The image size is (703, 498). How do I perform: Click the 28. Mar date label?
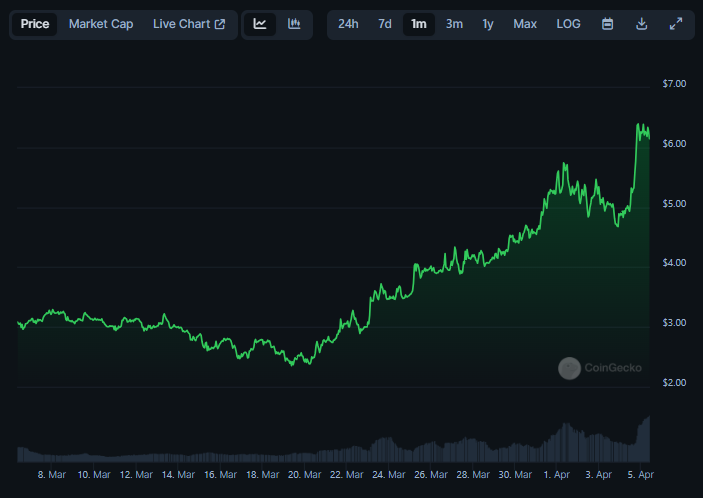tap(473, 475)
